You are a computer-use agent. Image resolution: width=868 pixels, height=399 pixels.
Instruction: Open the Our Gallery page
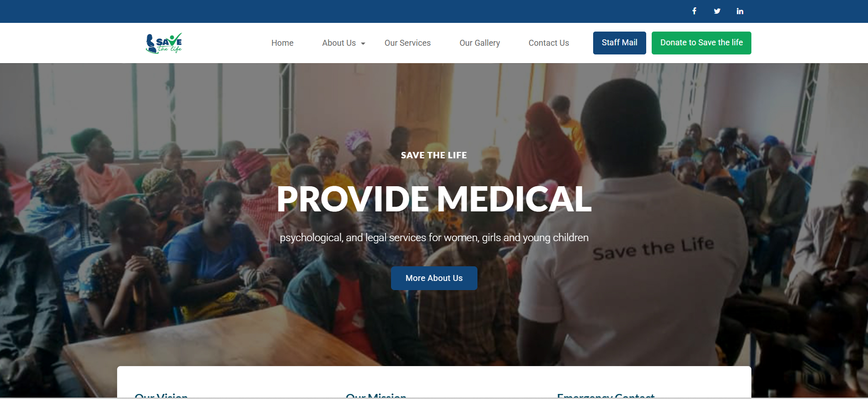coord(479,43)
